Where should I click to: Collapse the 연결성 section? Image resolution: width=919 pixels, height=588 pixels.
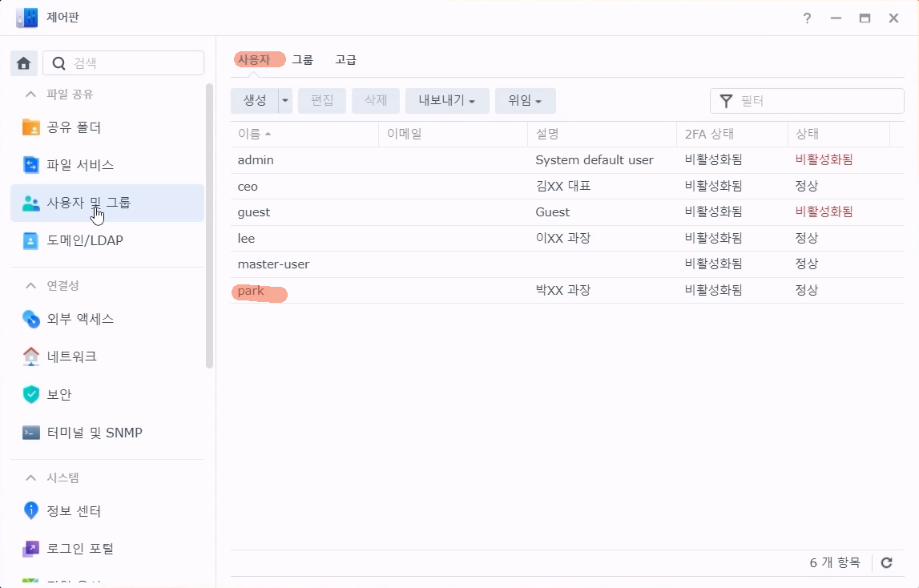(31, 286)
